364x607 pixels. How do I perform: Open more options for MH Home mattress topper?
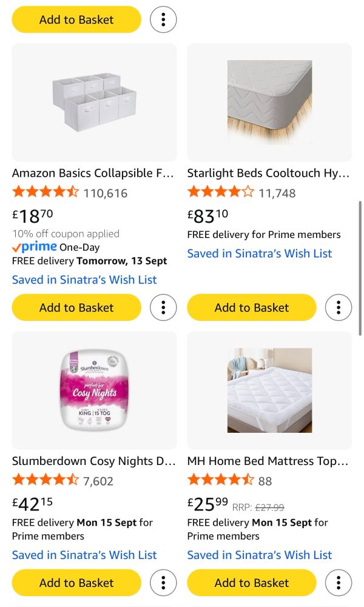[339, 583]
